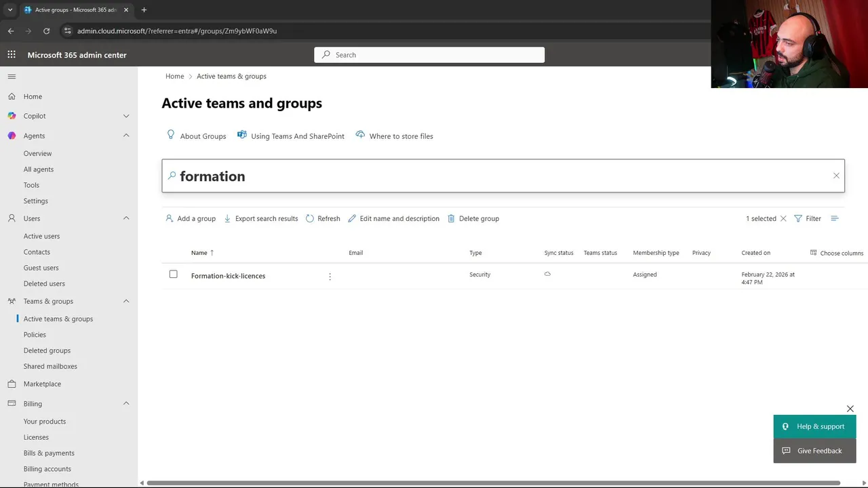Open Contacts in the sidebar

click(37, 251)
